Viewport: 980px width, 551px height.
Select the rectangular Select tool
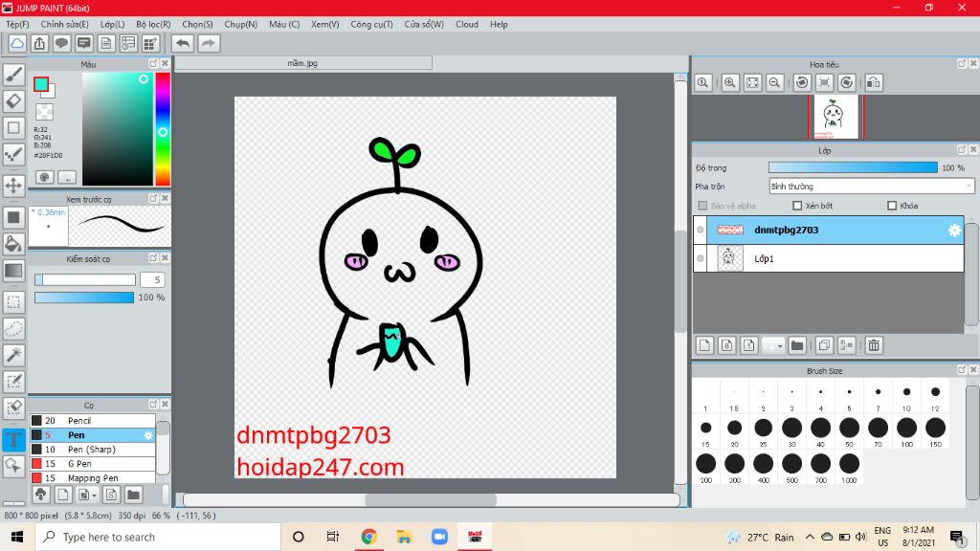tap(13, 301)
